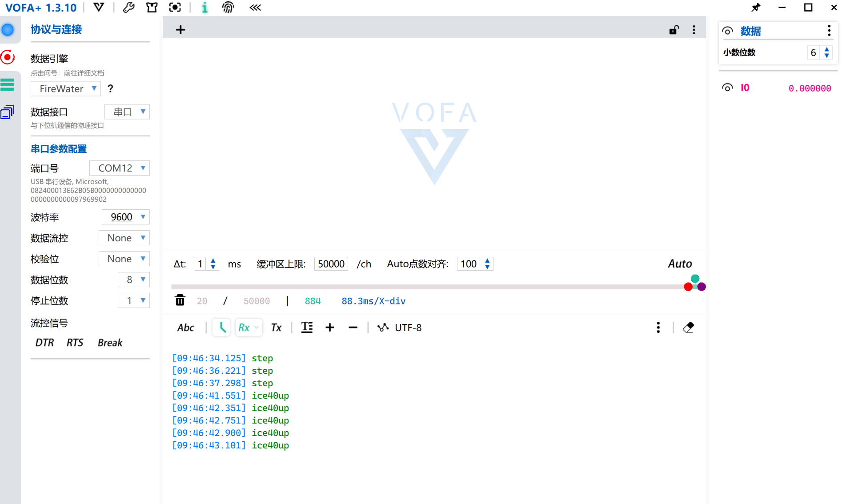Open the COM12 port dropdown
This screenshot has width=842, height=504.
tap(120, 168)
